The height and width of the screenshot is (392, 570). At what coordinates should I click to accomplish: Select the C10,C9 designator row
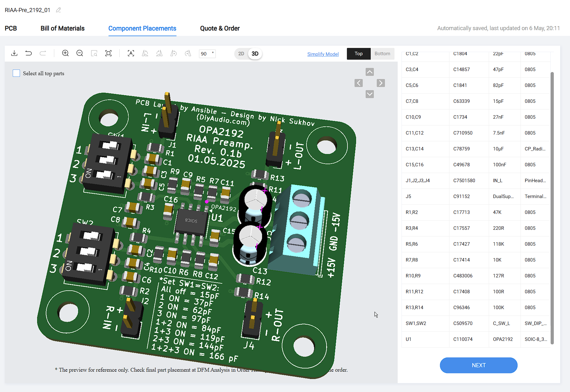[x=476, y=117]
